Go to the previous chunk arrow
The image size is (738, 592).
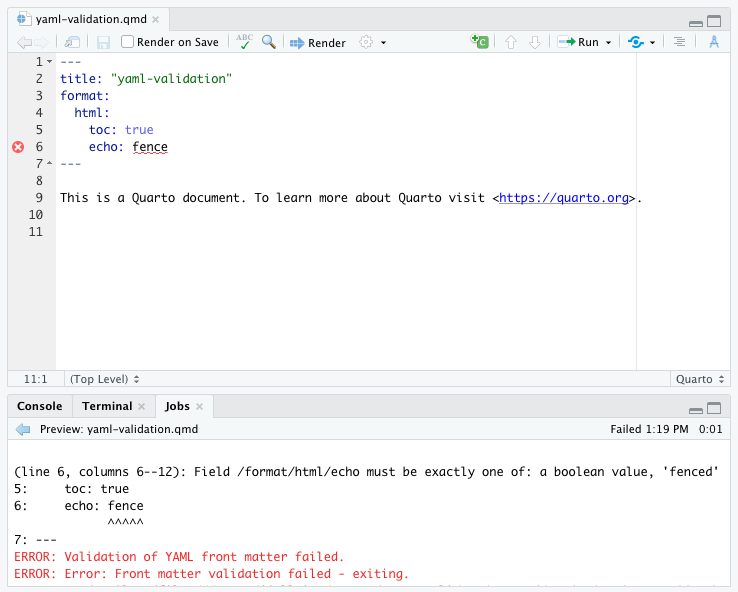[510, 42]
